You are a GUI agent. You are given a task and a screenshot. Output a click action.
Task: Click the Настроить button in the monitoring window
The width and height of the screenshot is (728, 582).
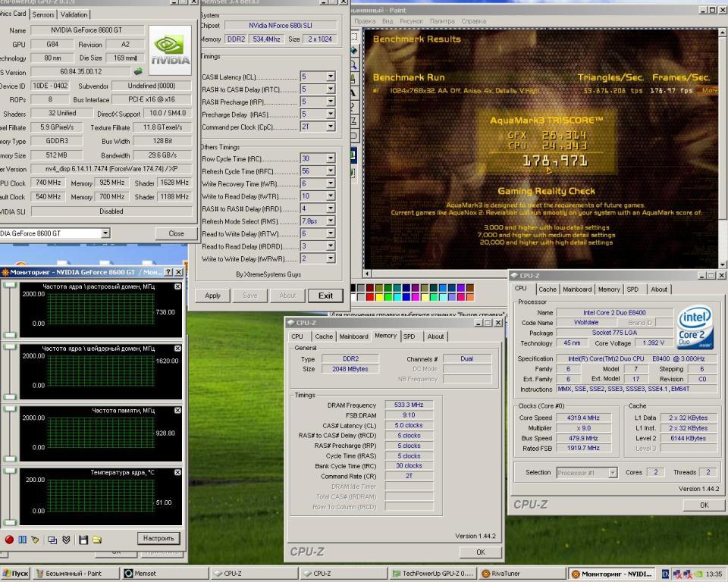tap(158, 538)
